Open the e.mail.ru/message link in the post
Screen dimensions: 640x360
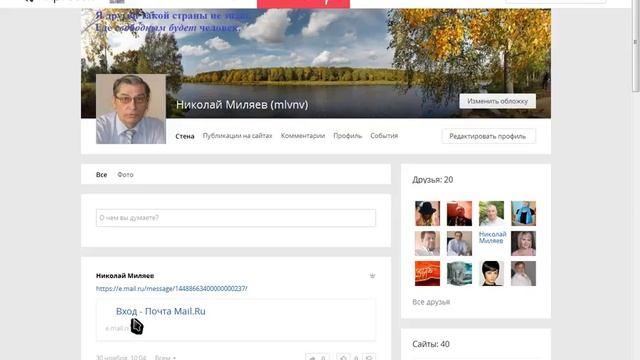(172, 289)
